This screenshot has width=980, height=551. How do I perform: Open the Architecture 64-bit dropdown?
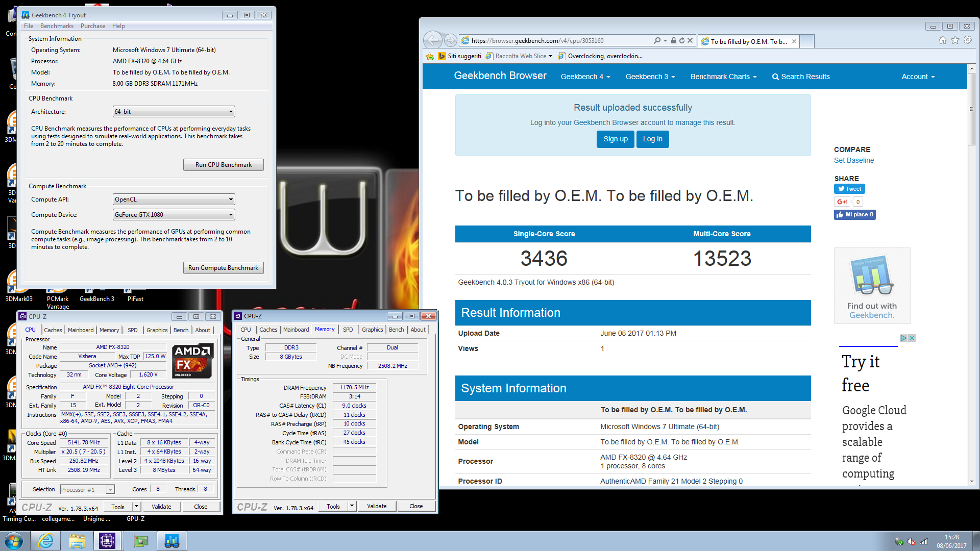174,112
